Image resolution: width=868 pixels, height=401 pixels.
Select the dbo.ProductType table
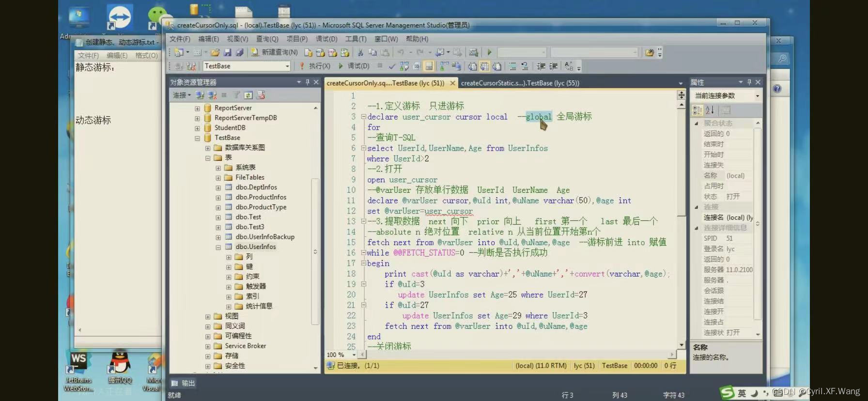261,207
